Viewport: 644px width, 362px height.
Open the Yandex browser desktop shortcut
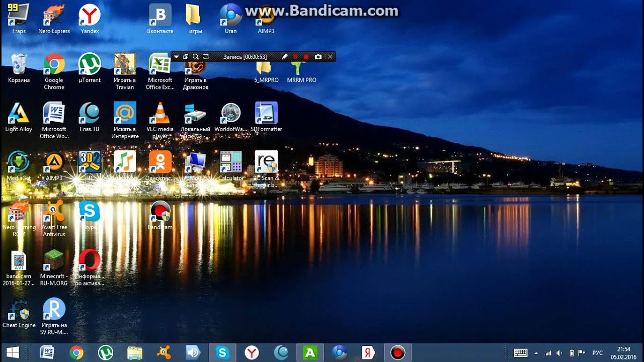coord(90,19)
